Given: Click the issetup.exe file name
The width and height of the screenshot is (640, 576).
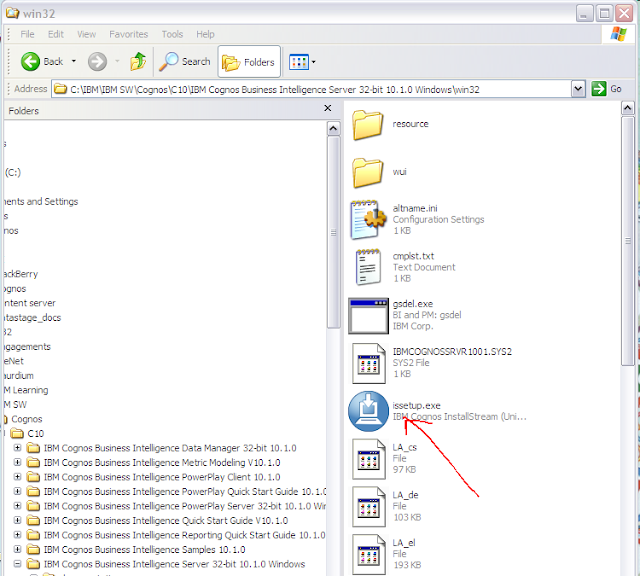Looking at the screenshot, I should click(416, 406).
